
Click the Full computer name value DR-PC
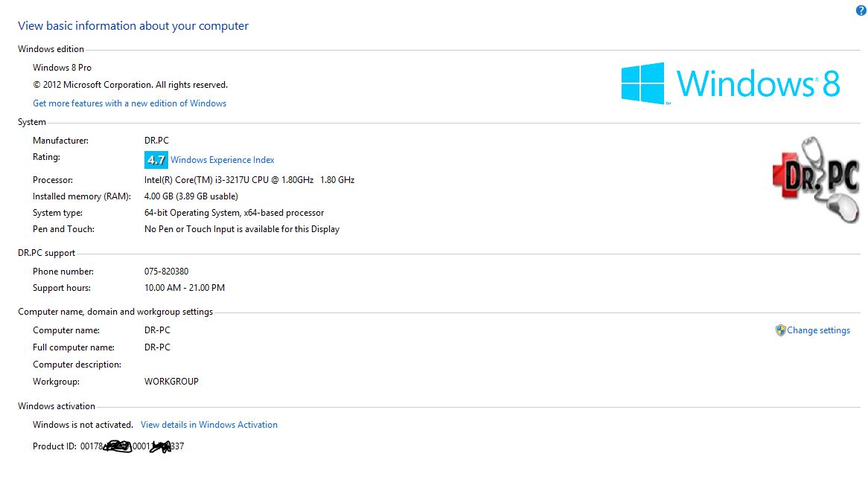click(157, 347)
